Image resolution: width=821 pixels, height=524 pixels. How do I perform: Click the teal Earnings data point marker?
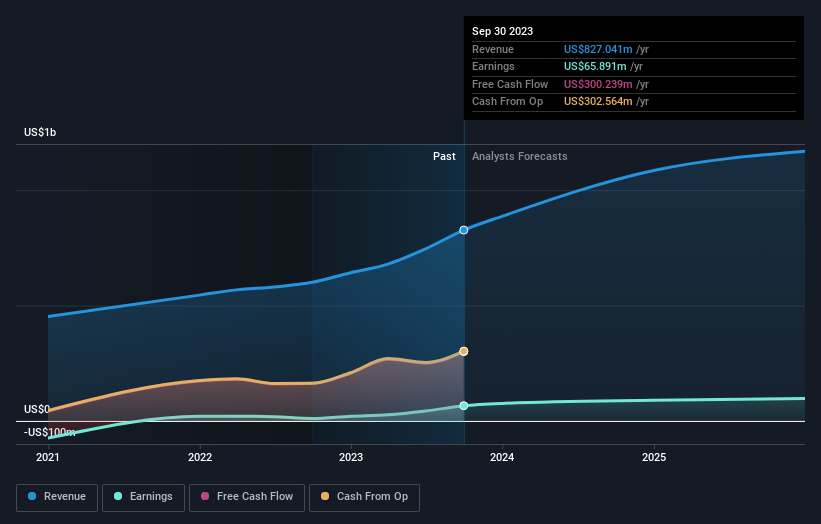(x=464, y=406)
